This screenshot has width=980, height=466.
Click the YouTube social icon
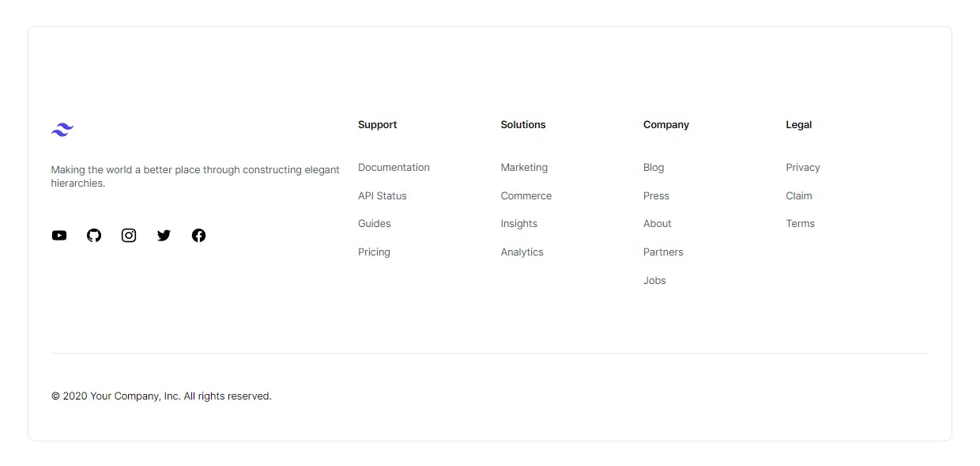click(59, 235)
